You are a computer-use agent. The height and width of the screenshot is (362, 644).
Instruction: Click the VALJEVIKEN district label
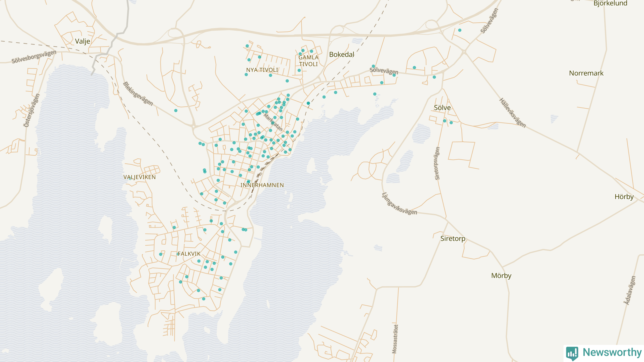[x=140, y=177]
